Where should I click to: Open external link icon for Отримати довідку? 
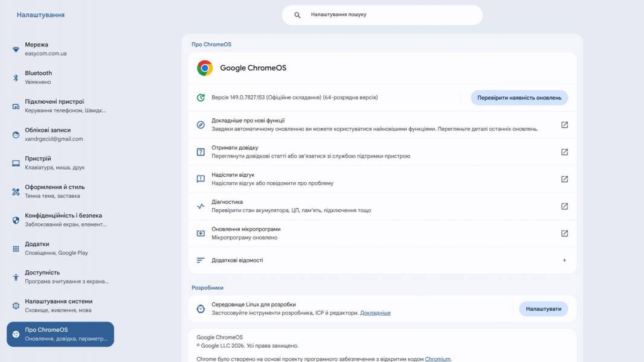[x=564, y=152]
